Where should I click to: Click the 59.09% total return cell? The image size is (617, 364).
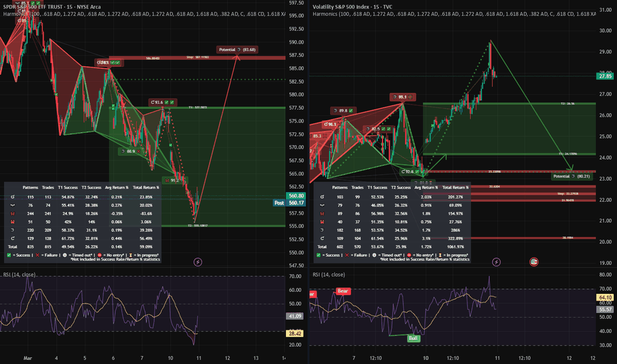pos(146,247)
